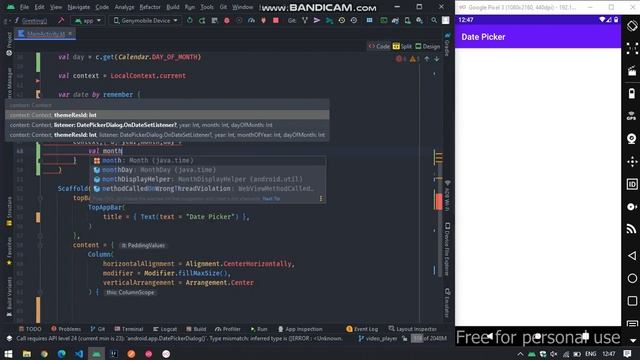Open the TODO tool window
This screenshot has width=640, height=360.
click(30, 329)
